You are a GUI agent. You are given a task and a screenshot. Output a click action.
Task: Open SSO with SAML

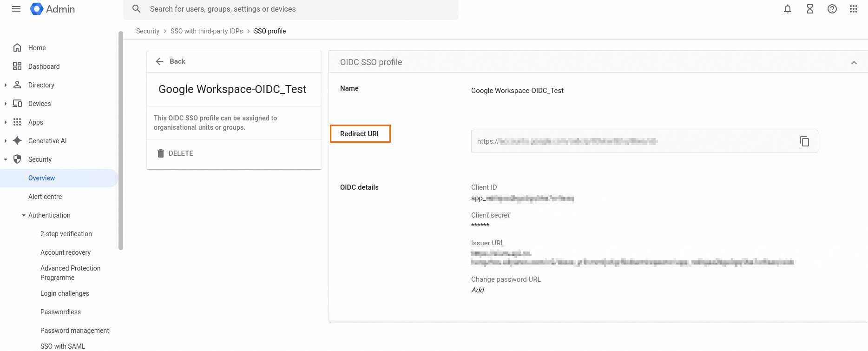[63, 346]
